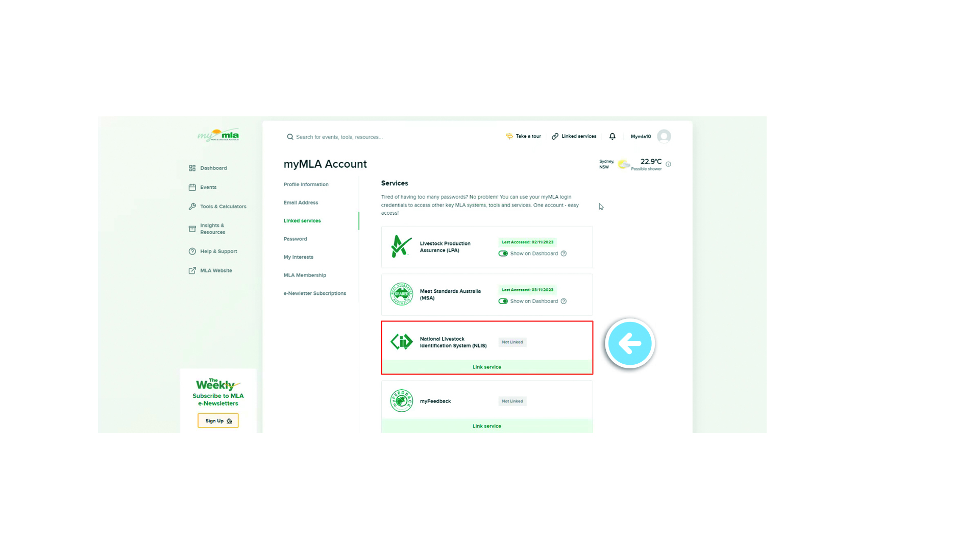Click the myFeedback service logo
Screen dimensions: 980x551
point(402,401)
